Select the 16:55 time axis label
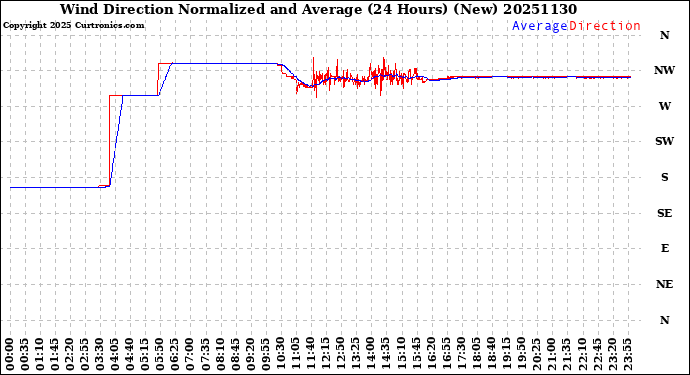 [x=446, y=354]
